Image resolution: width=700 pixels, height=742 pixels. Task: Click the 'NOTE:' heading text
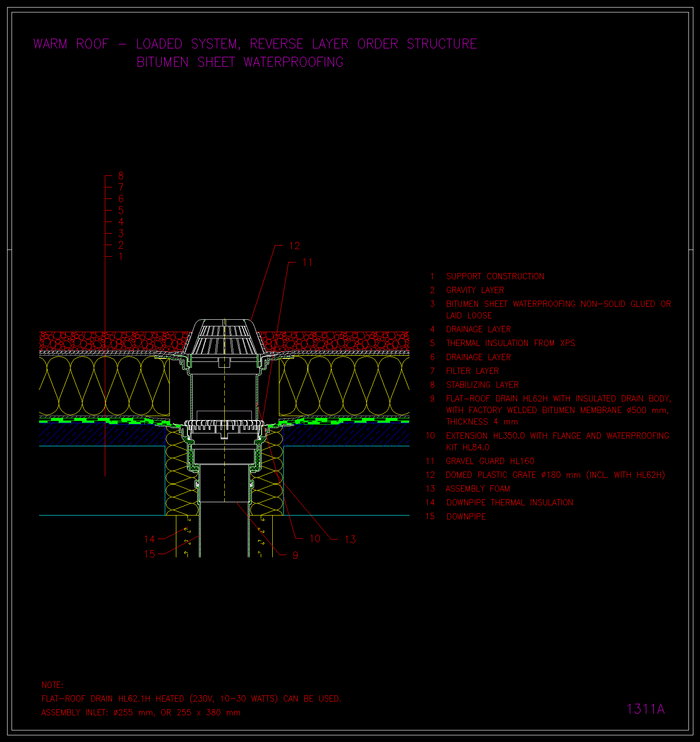52,685
